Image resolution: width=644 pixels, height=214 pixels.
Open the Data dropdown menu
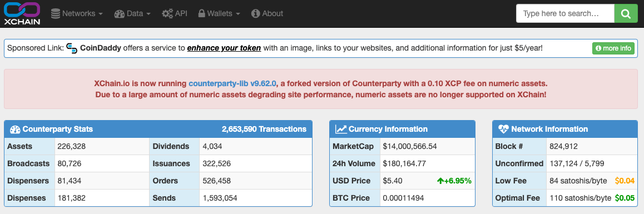tap(133, 13)
